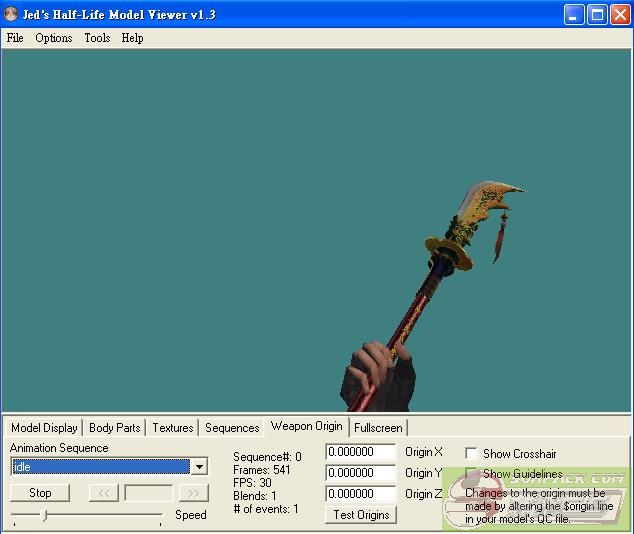Open the File menu
Viewport: 634px width, 534px height.
point(15,38)
